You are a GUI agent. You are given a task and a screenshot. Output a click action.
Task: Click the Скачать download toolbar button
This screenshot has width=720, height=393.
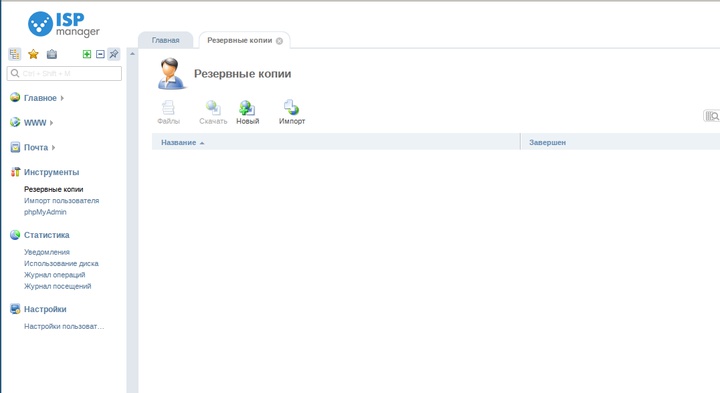point(213,112)
